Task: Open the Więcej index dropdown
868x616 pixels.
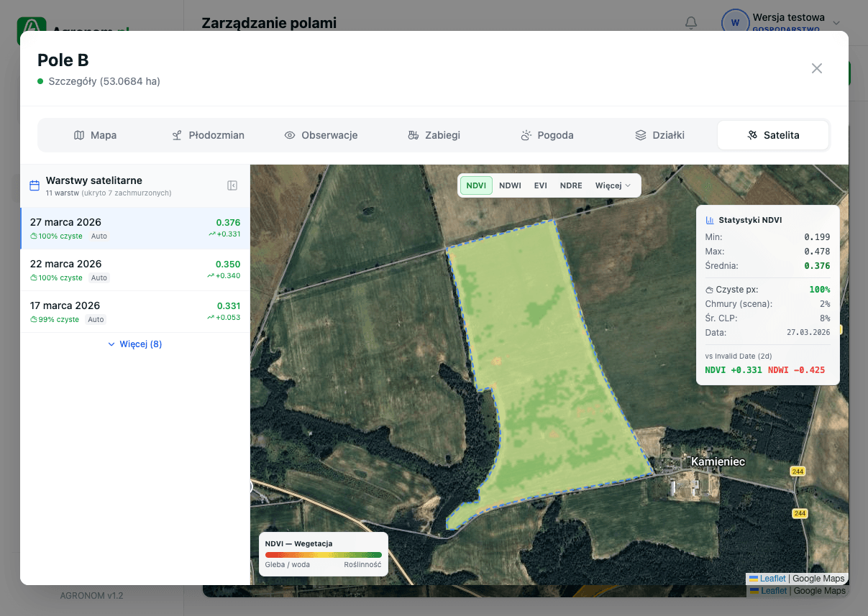Action: click(x=612, y=185)
